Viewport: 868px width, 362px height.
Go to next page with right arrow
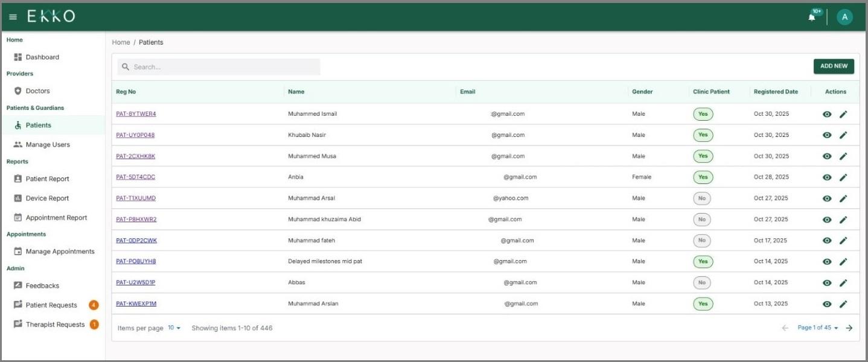[x=850, y=328]
